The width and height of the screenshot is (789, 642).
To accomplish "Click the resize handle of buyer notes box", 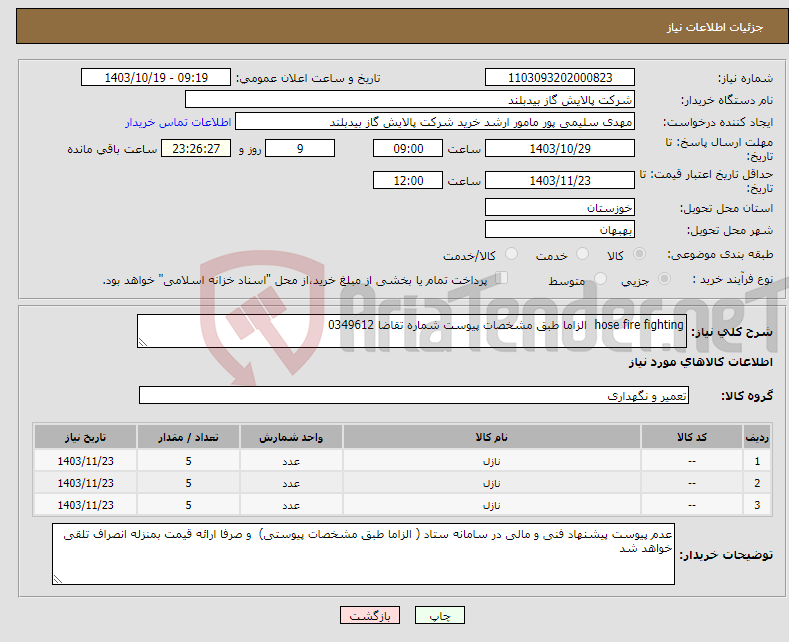I will point(58,579).
